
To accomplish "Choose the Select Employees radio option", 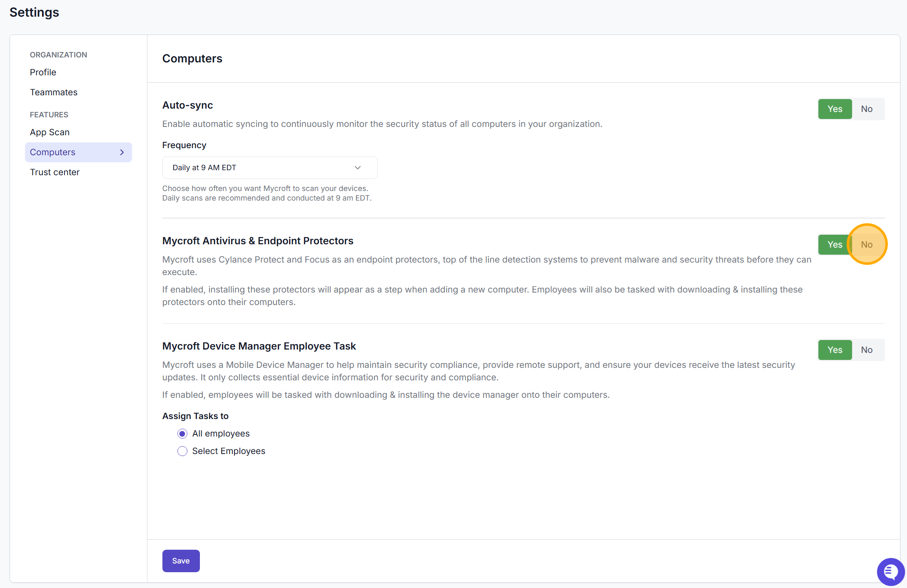I will click(182, 451).
